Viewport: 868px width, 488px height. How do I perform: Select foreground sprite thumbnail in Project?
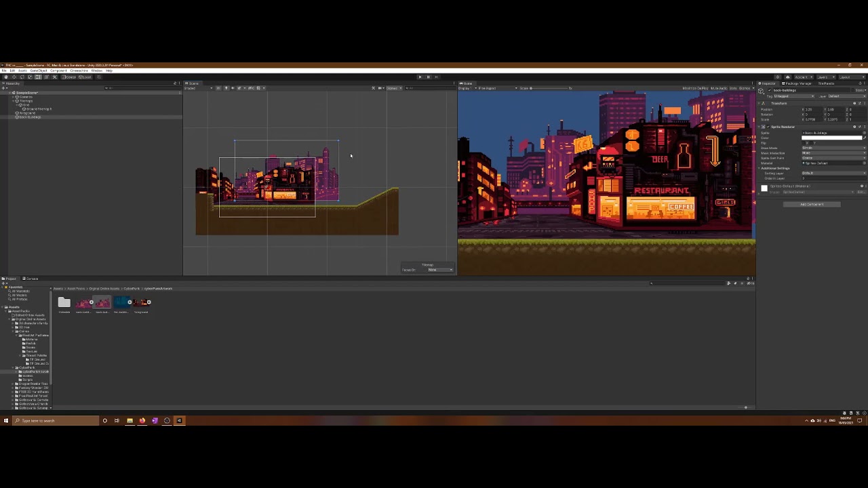click(140, 302)
